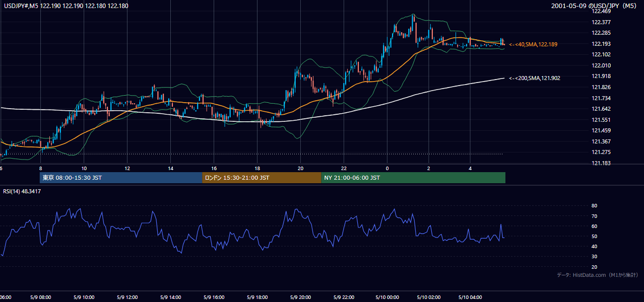Click hour 12 on the price chart axis
The width and height of the screenshot is (644, 302).
tap(127, 168)
